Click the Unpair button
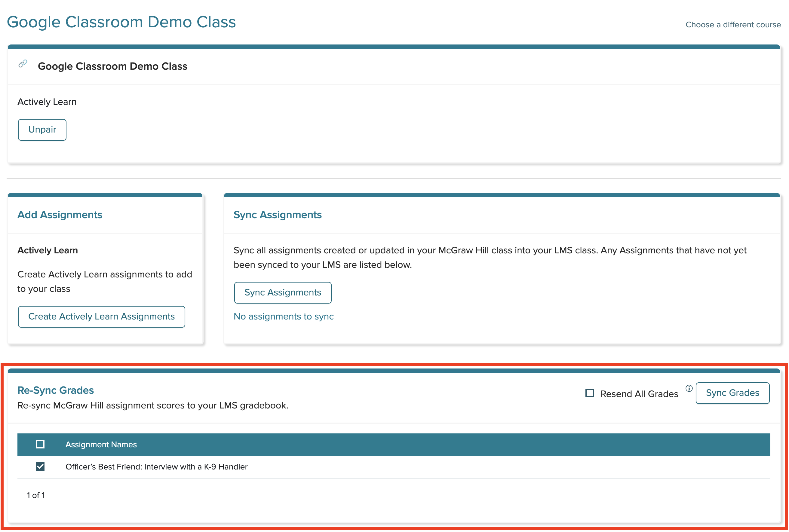Viewport: 789px width, 532px height. (42, 130)
